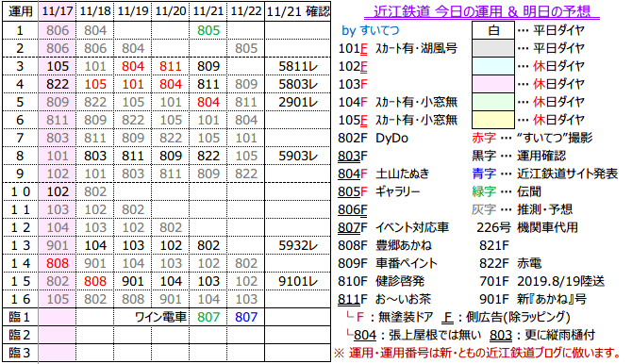Click the light green 休日ダイヤ swatch
This screenshot has height=364, width=632.
tap(493, 102)
